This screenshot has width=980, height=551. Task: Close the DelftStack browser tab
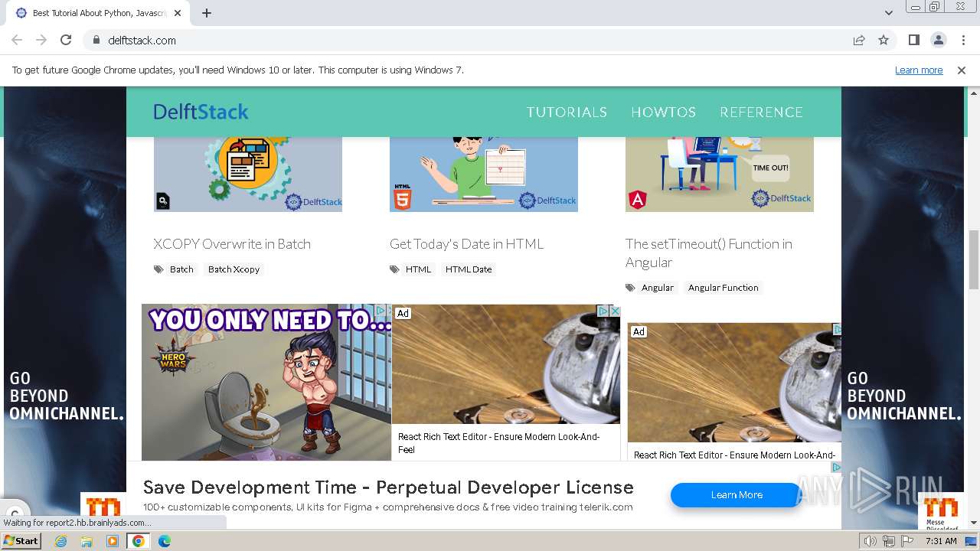pyautogui.click(x=178, y=13)
